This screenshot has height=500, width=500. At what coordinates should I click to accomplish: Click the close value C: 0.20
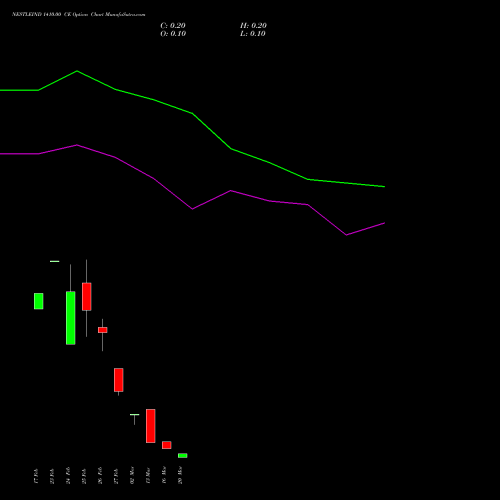coord(173,26)
